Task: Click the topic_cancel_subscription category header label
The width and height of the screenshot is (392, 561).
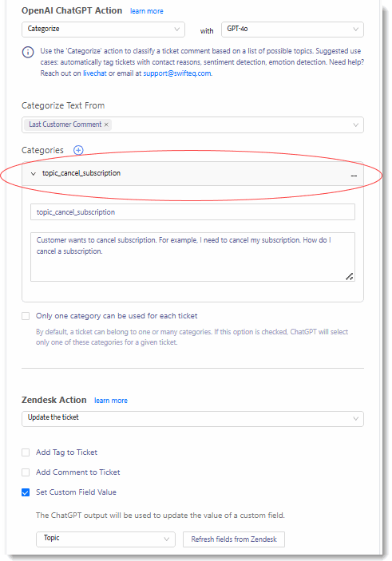Action: [x=81, y=173]
